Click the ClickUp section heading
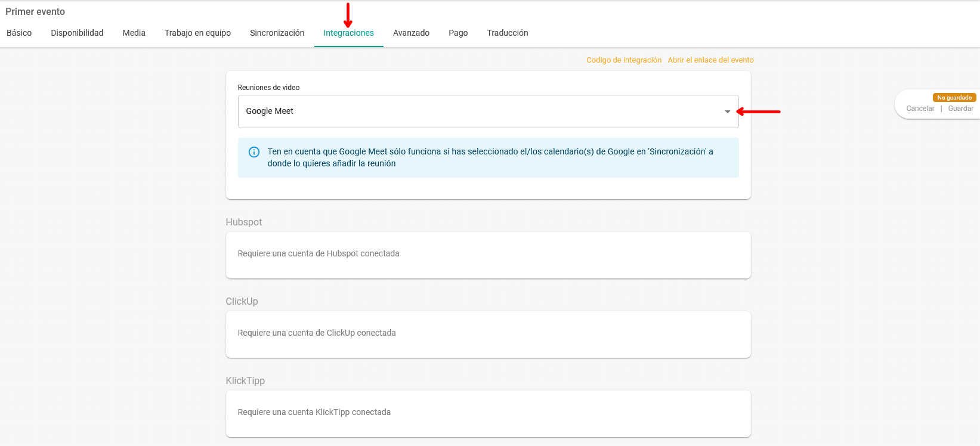This screenshot has width=980, height=446. click(242, 301)
